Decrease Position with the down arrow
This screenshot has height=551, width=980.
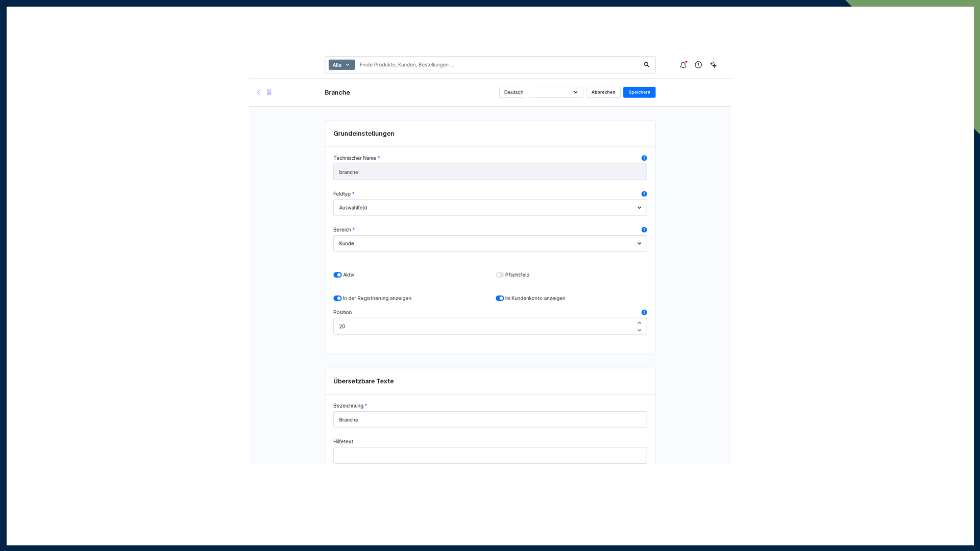(639, 330)
